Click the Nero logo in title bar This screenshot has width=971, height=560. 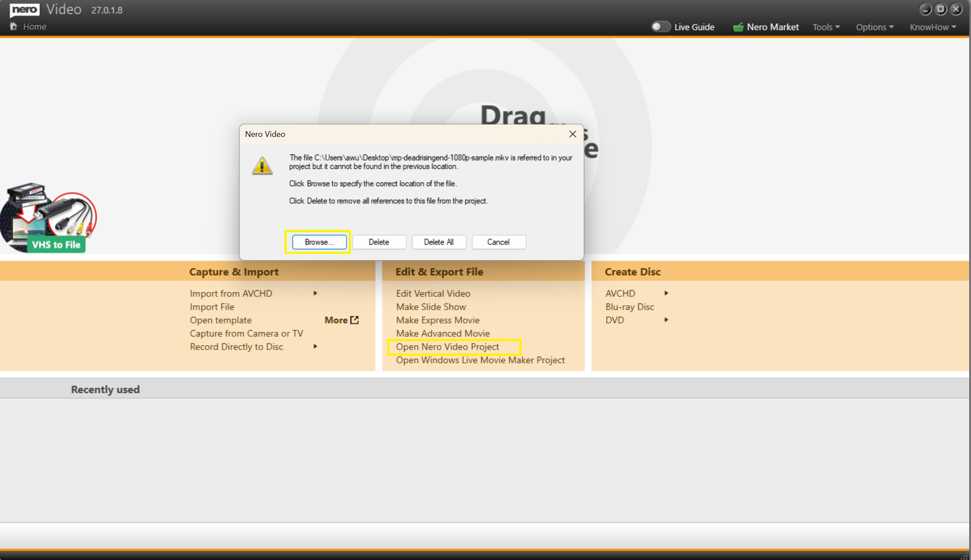24,9
